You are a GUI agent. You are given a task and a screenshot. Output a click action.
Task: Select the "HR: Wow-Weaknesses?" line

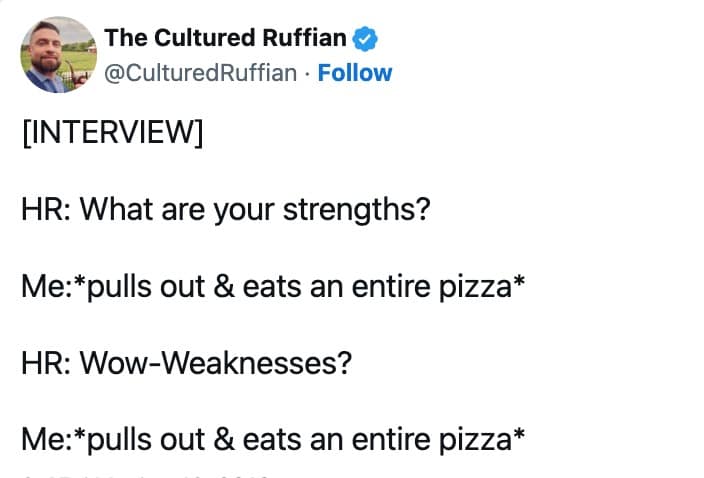[186, 362]
